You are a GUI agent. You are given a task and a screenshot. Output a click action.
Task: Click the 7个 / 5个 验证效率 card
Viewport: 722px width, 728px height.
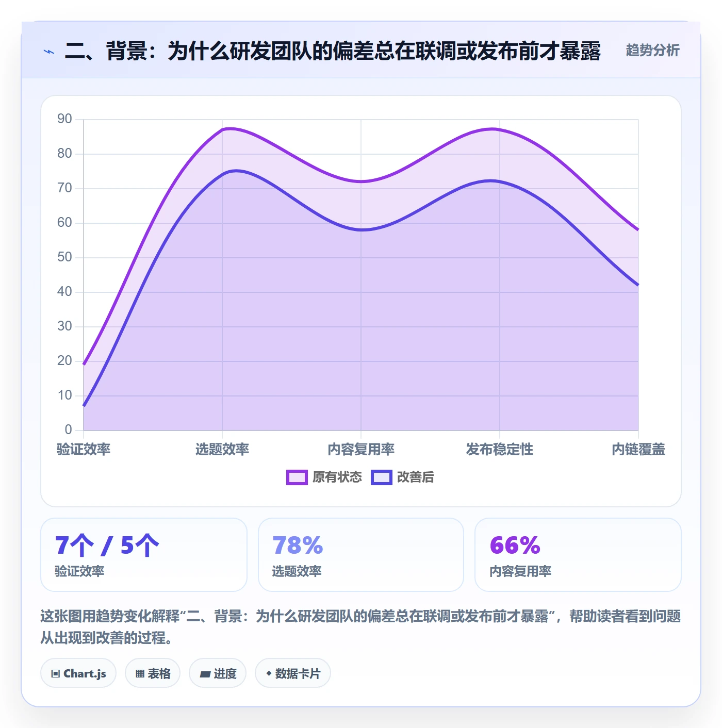click(x=144, y=555)
